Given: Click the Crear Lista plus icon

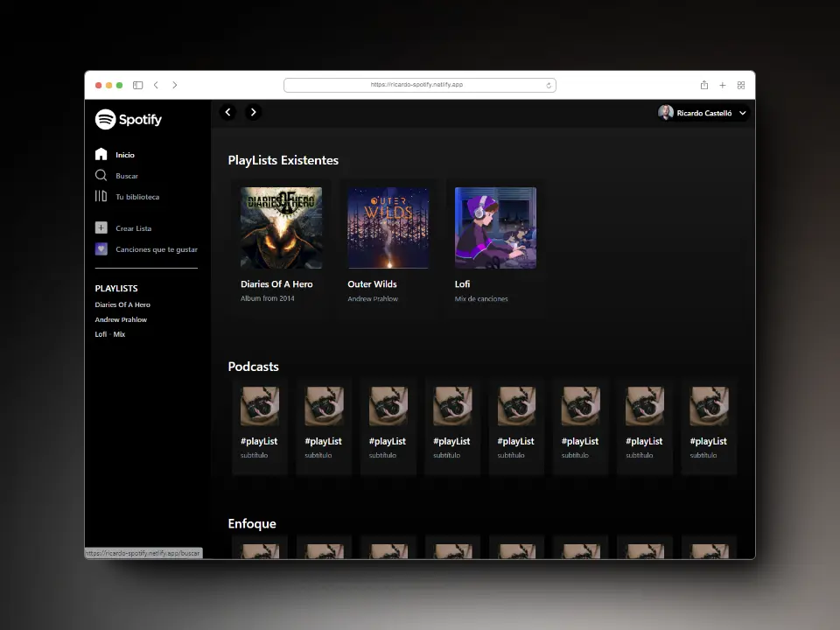Looking at the screenshot, I should 102,227.
